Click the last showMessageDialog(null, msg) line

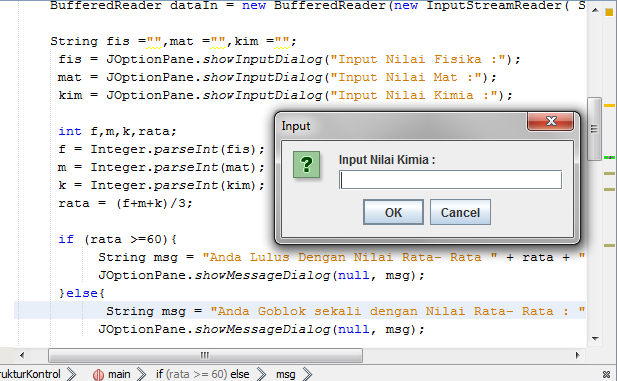pyautogui.click(x=261, y=329)
